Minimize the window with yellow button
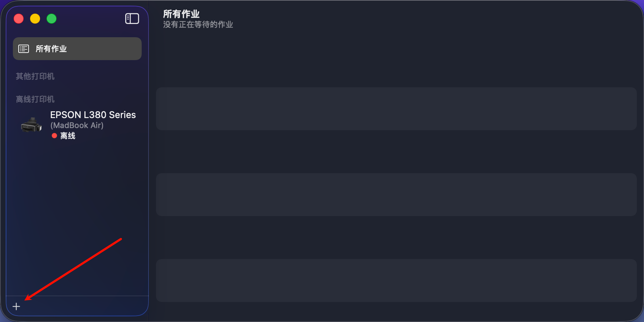This screenshot has height=322, width=644. 35,19
